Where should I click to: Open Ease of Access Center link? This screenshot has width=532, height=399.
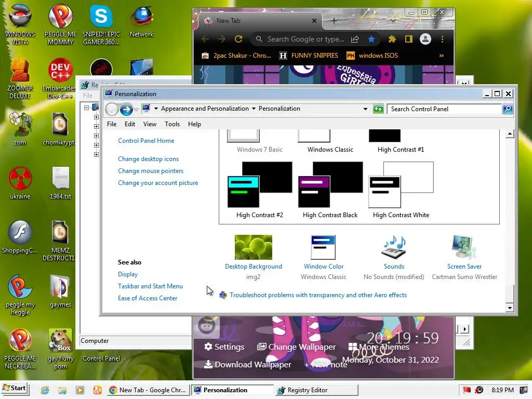tap(148, 298)
